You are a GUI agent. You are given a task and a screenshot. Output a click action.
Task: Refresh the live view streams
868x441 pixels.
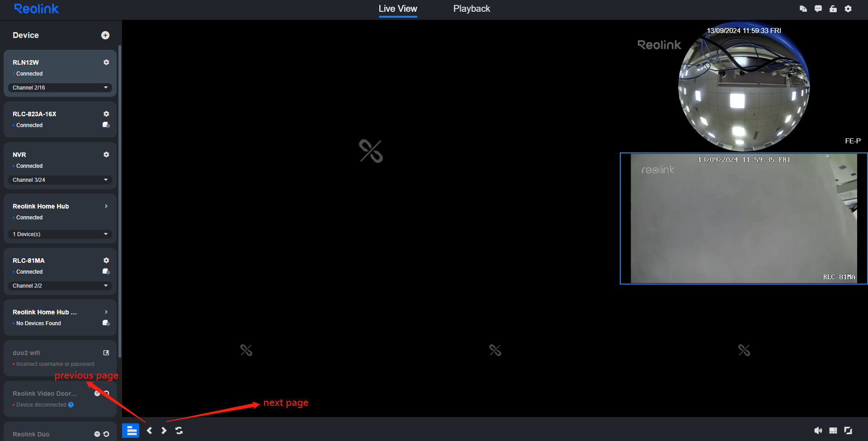(x=179, y=431)
